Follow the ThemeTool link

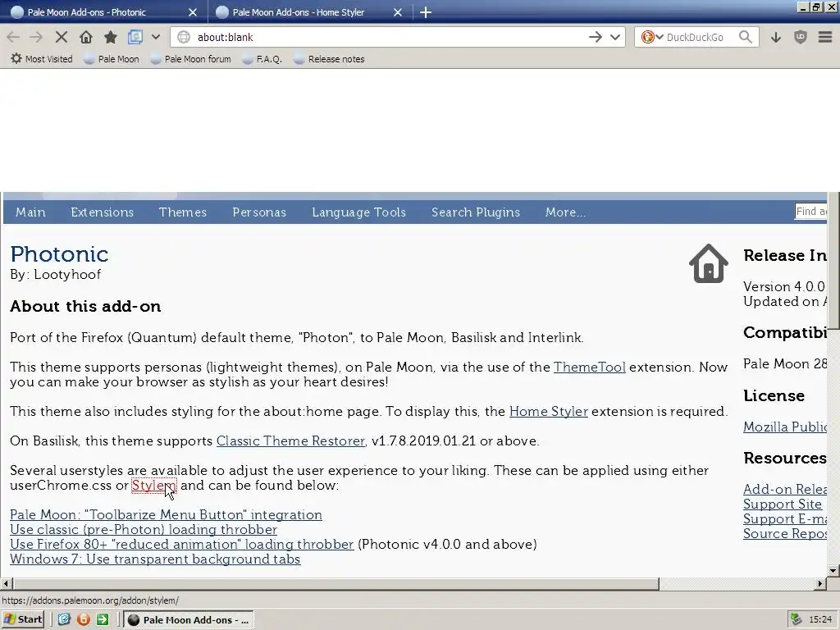point(589,367)
